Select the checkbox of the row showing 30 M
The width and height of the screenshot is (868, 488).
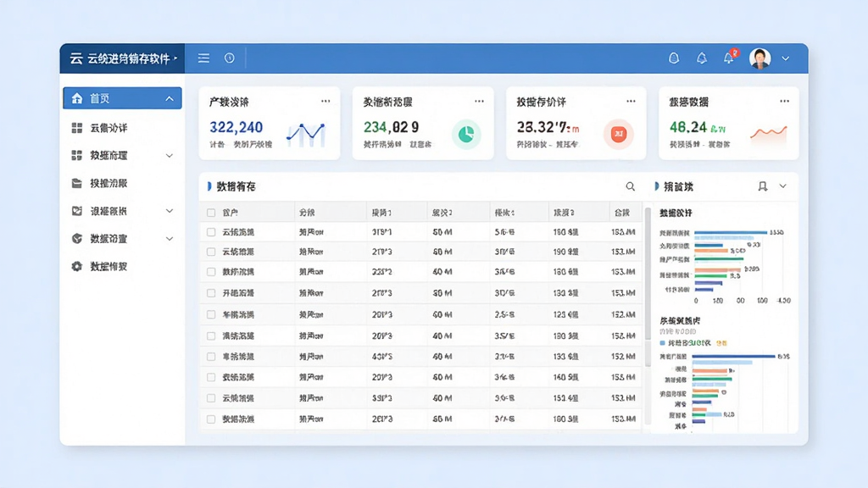tap(211, 293)
